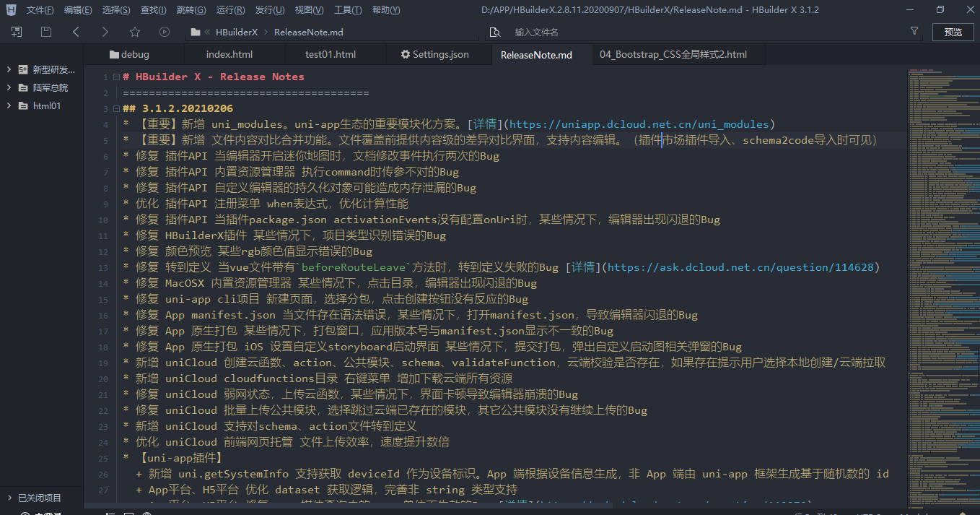Viewport: 980px width, 515px height.
Task: Click the star bookmark icon
Action: coord(135,32)
